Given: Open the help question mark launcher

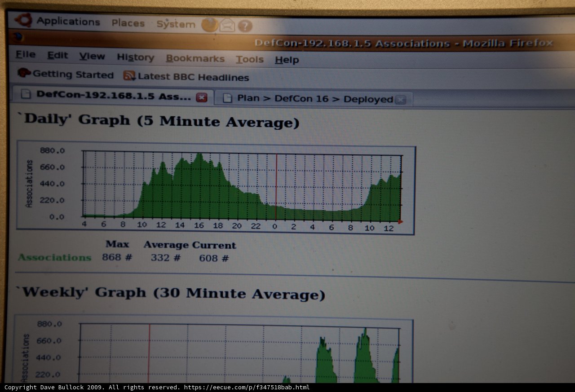Looking at the screenshot, I should point(245,26).
